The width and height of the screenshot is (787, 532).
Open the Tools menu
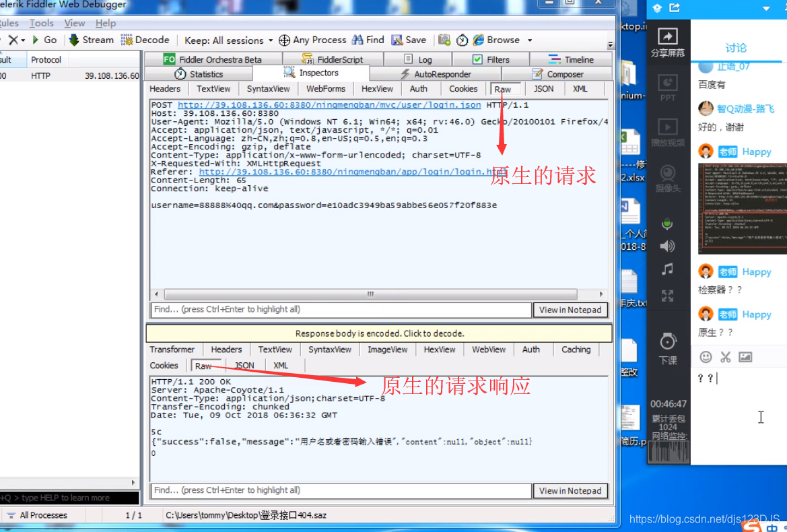tap(41, 23)
